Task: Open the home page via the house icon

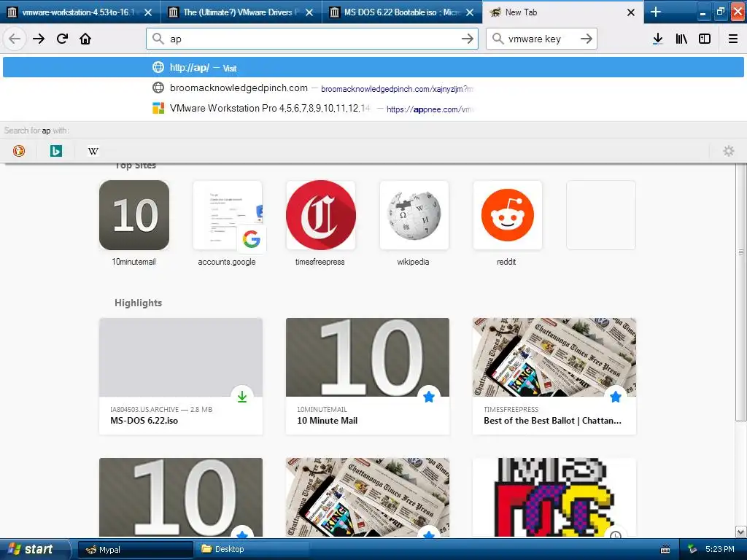Action: coord(85,39)
